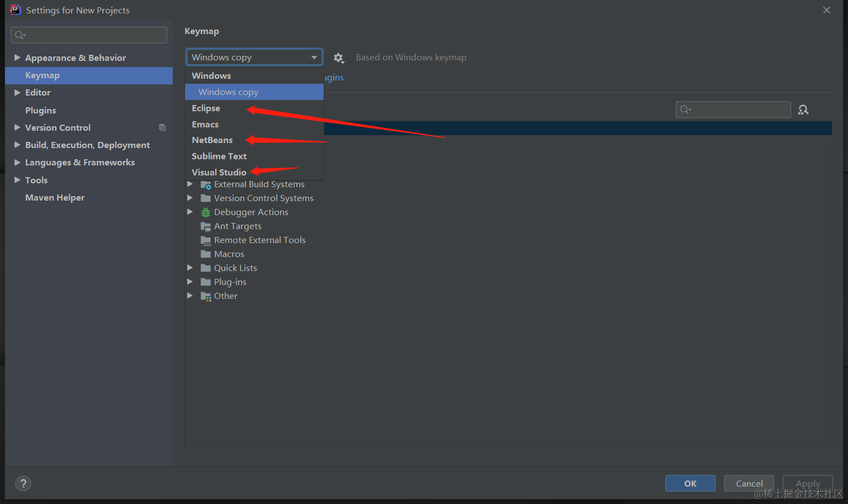The image size is (848, 504).
Task: Select Windows keymap from the list
Action: click(254, 75)
